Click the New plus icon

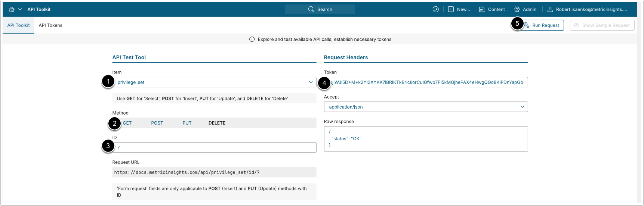[451, 9]
